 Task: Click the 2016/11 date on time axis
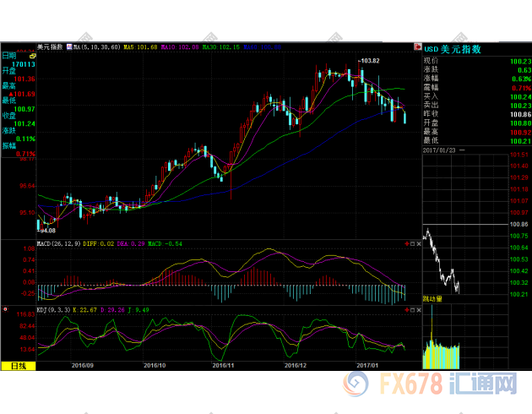223,366
